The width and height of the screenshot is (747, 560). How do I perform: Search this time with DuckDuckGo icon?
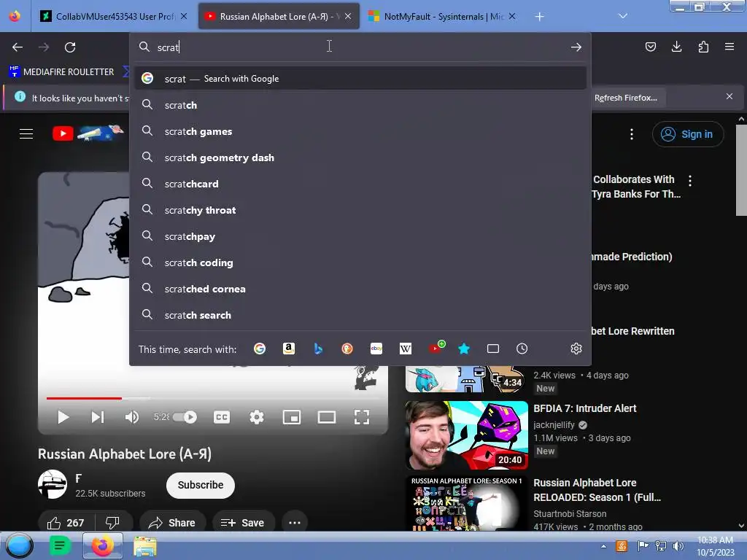click(x=347, y=349)
